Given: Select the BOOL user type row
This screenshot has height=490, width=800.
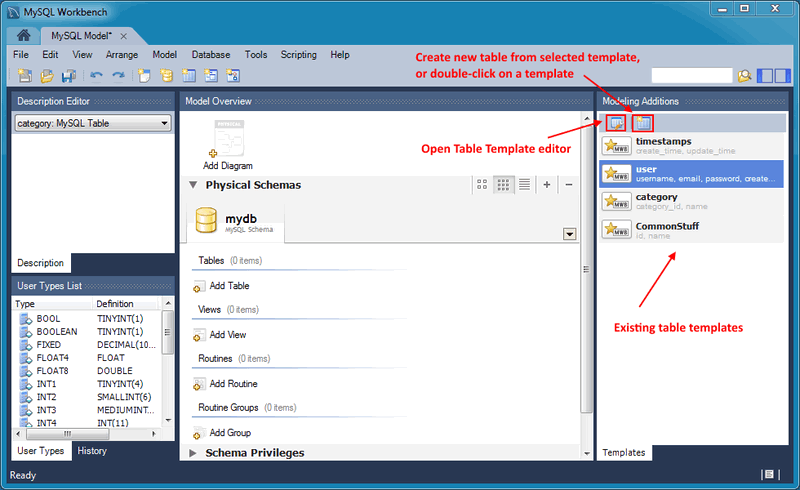Looking at the screenshot, I should click(x=87, y=318).
